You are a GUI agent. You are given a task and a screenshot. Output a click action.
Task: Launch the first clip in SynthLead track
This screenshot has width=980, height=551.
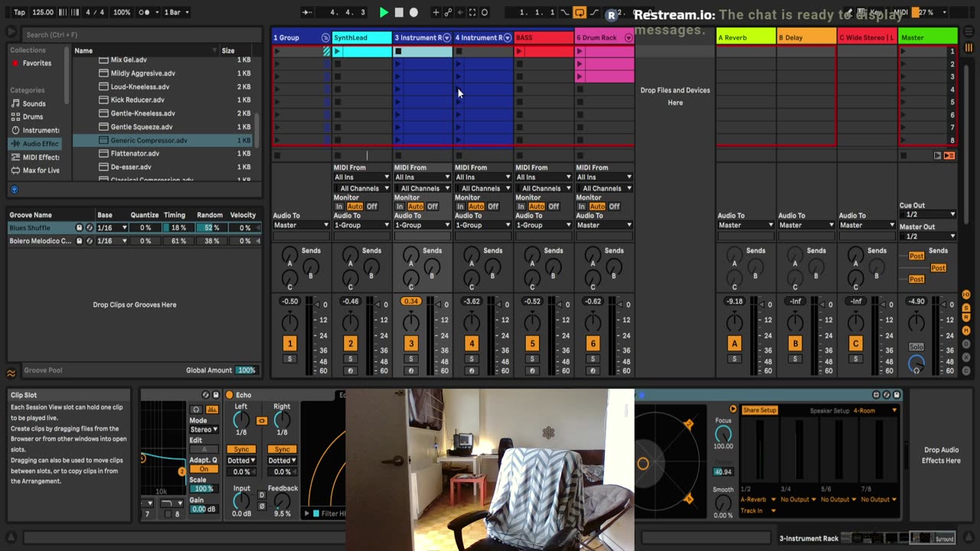point(338,51)
